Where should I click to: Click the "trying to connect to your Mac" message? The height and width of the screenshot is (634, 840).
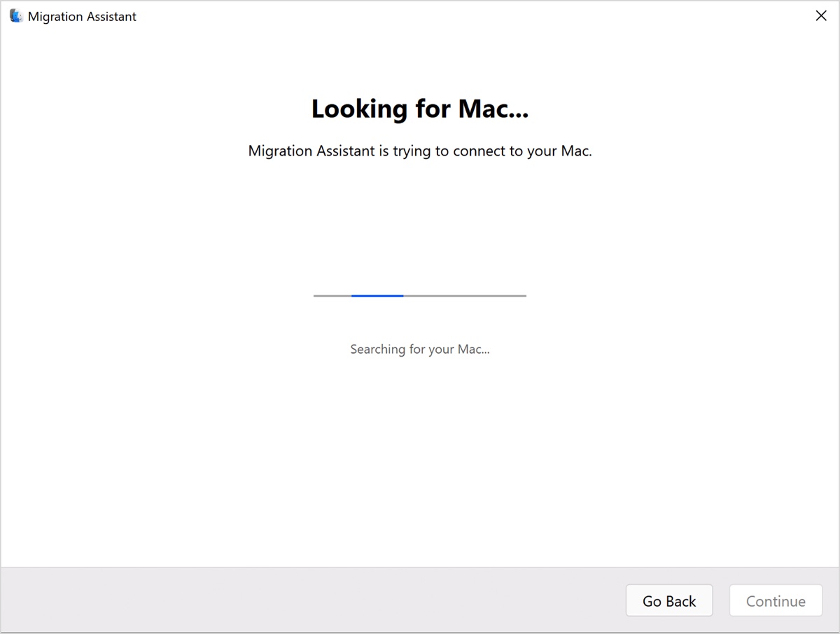(x=420, y=151)
